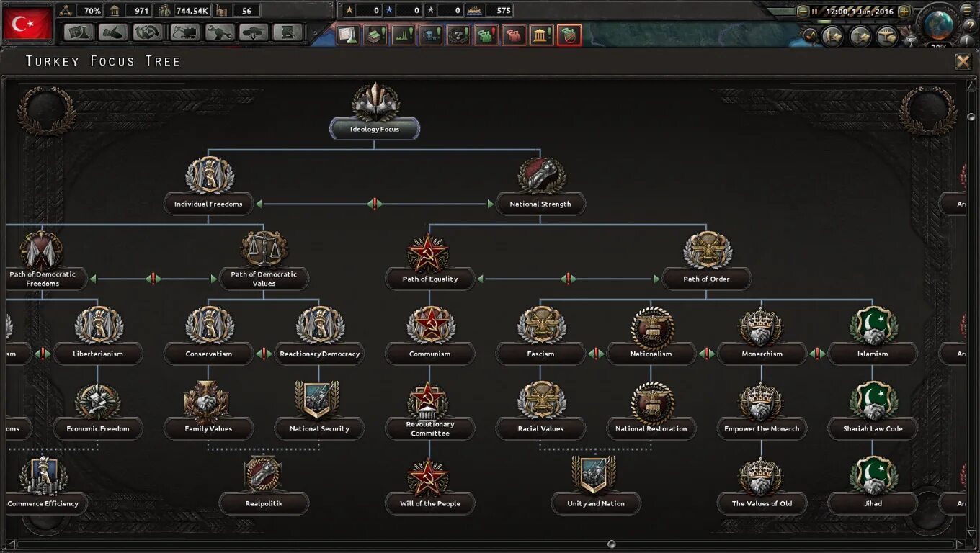Select the air map mode plane button
Viewport: 980px width, 553px height.
887,36
